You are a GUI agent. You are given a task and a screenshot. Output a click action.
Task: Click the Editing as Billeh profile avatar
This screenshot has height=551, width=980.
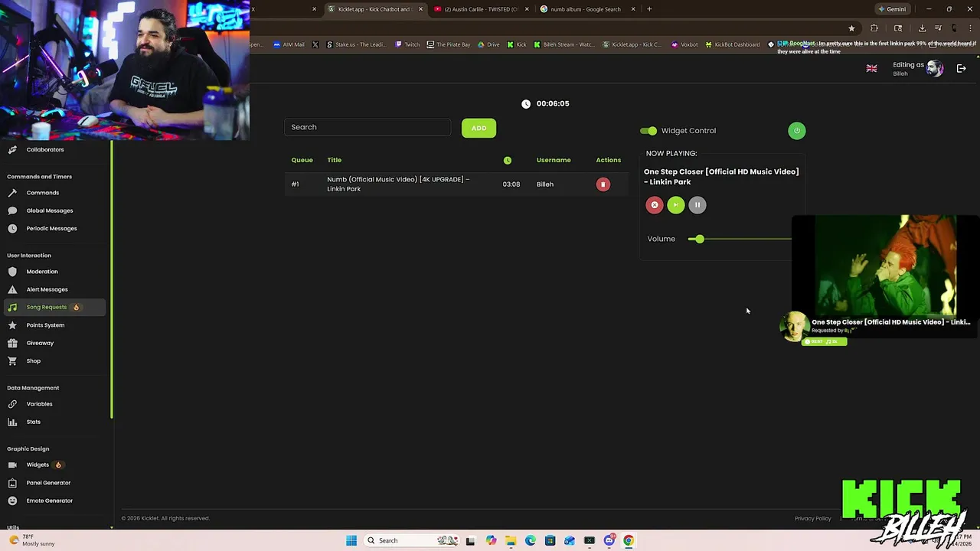tap(934, 68)
